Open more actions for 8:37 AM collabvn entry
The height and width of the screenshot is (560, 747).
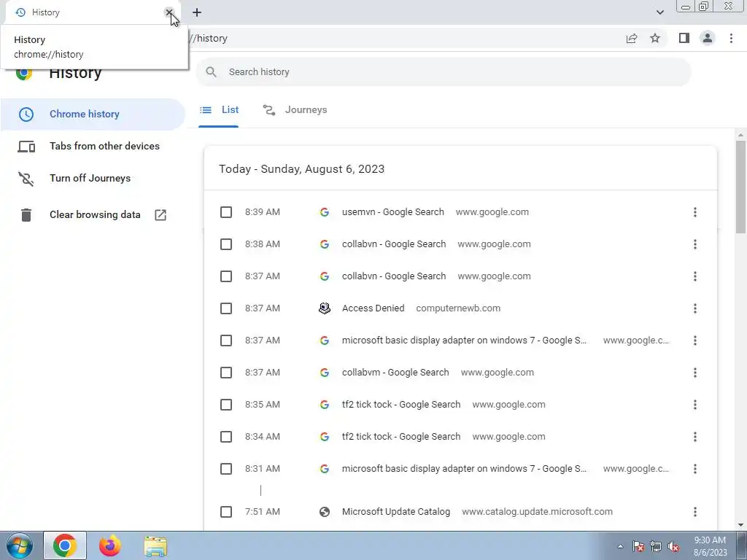point(695,276)
